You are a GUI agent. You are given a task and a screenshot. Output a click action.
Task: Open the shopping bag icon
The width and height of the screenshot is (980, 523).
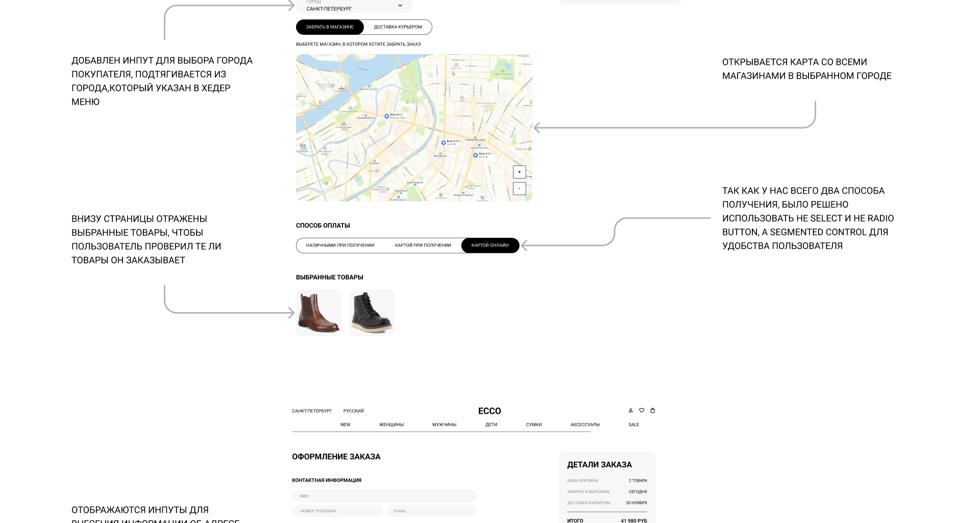652,410
